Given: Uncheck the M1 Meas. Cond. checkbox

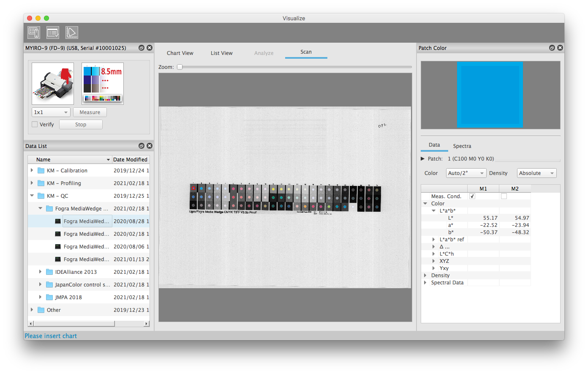Looking at the screenshot, I should tap(472, 196).
